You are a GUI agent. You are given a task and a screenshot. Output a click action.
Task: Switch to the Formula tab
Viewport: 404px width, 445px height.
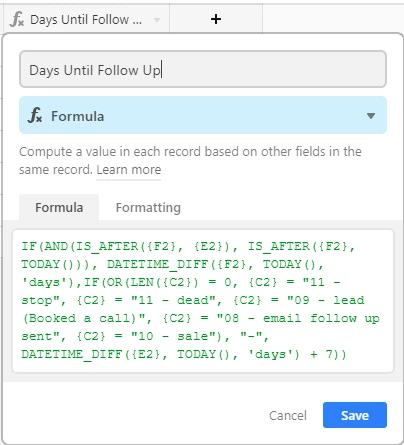[x=59, y=207]
